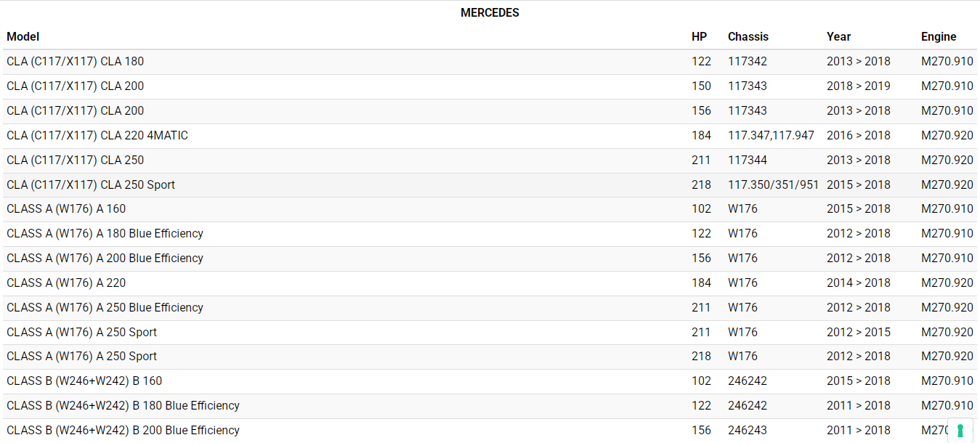Click chassis code 117.350/351/951
This screenshot has height=443, width=980.
coord(773,184)
